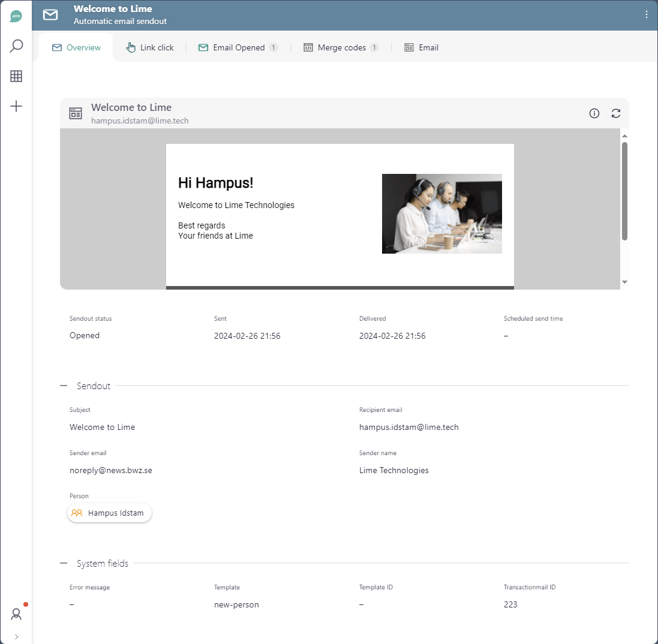Click the plus icon to create new
658x644 pixels.
tap(16, 106)
